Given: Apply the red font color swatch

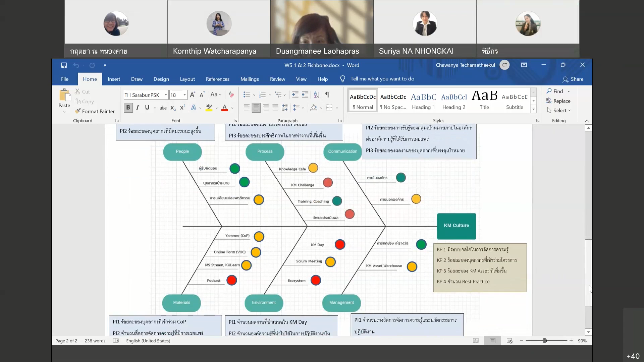Looking at the screenshot, I should click(225, 108).
